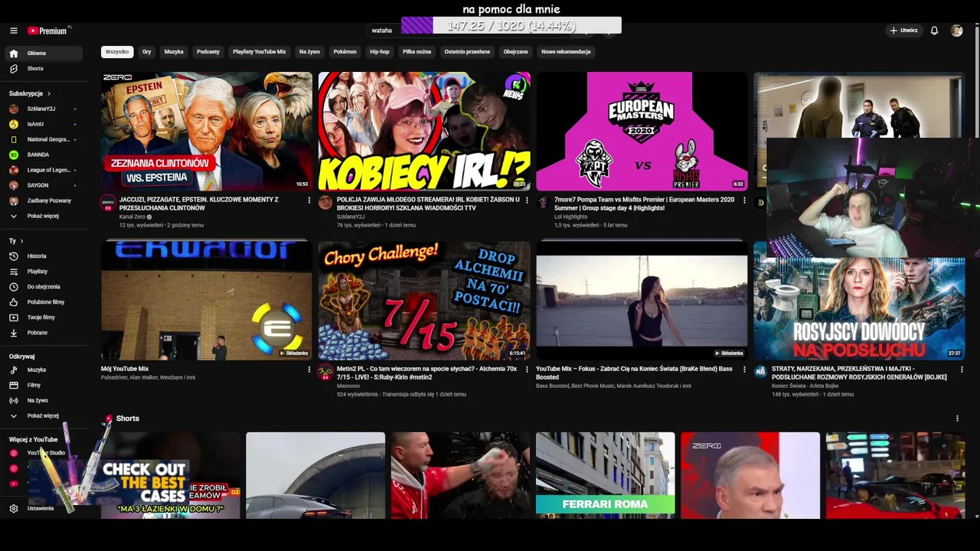The image size is (980, 551).
Task: Select Nowe rekomendacje filter chip
Action: [x=566, y=52]
